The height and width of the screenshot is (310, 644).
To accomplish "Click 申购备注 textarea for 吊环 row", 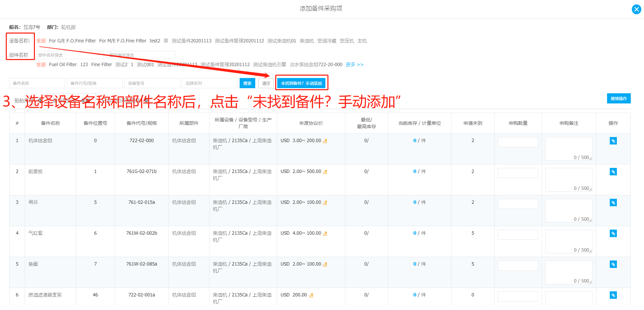I will point(569,211).
